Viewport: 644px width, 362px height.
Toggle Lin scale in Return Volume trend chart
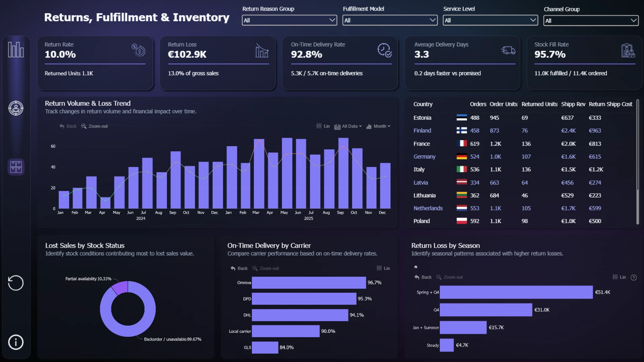[323, 126]
